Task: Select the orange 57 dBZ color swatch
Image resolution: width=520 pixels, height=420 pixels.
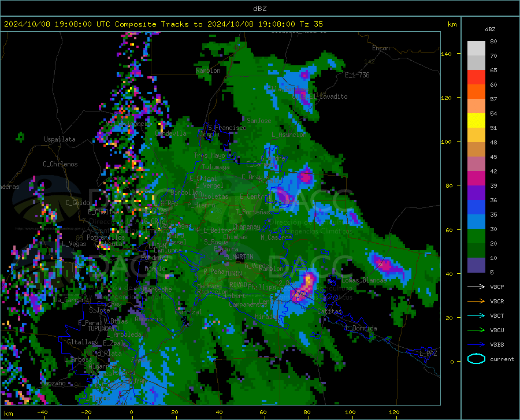Action: tap(476, 92)
